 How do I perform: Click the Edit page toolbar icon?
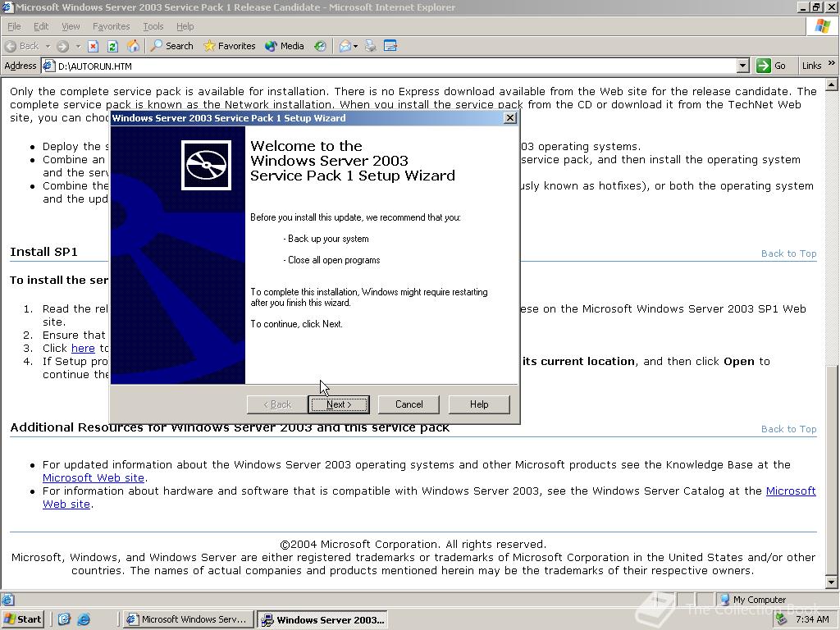pyautogui.click(x=390, y=46)
